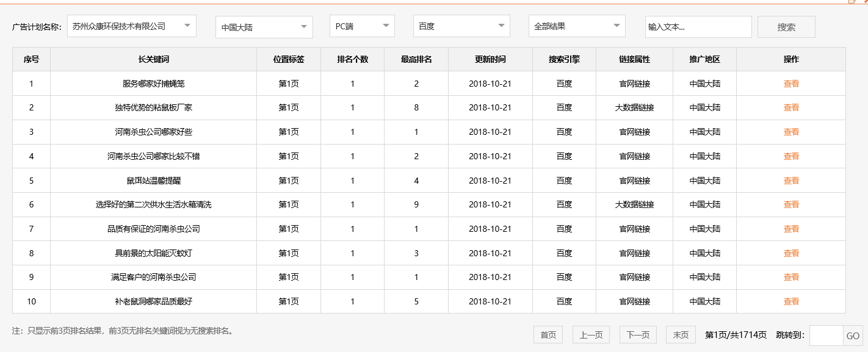The width and height of the screenshot is (868, 352).
Task: Jump to 末页 last page
Action: (x=680, y=334)
